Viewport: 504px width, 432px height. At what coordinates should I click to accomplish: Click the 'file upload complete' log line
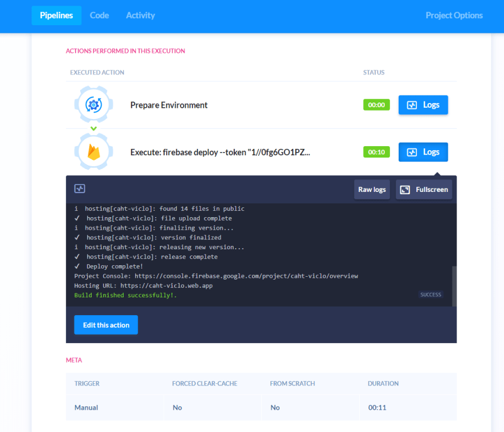153,218
